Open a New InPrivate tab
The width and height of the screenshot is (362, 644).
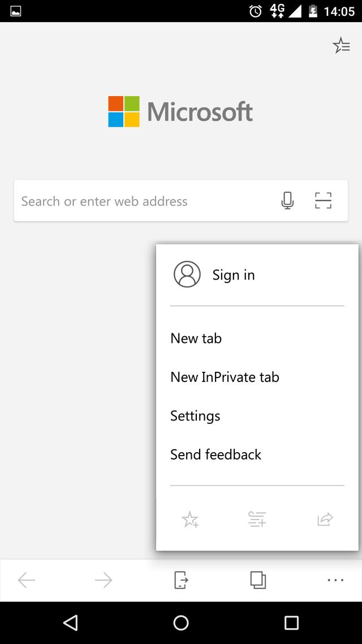(x=225, y=377)
